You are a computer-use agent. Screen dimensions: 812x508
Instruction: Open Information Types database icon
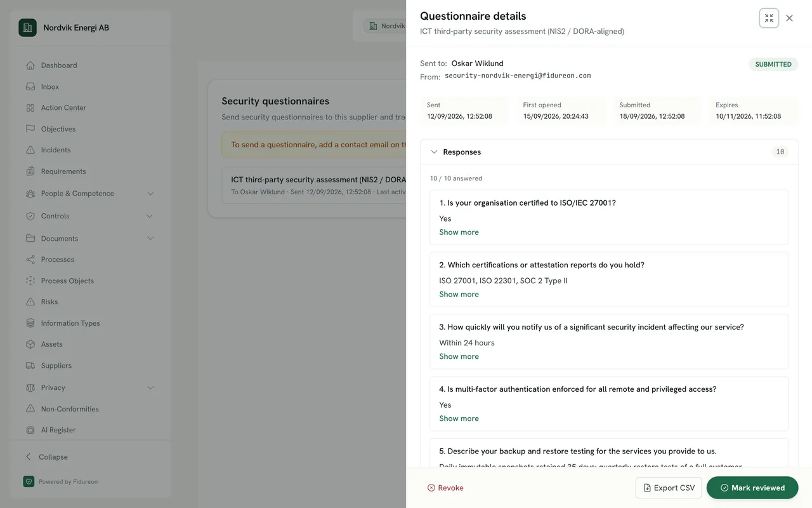(30, 323)
